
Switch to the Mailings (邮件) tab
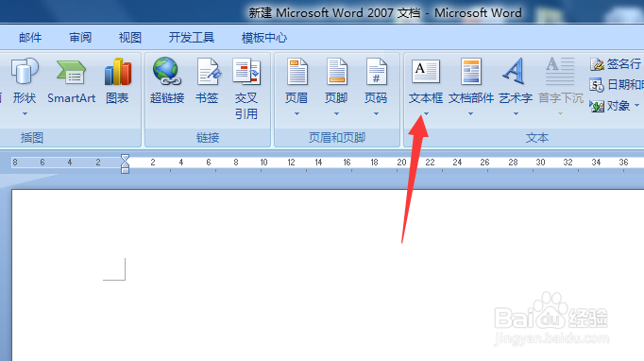point(30,38)
